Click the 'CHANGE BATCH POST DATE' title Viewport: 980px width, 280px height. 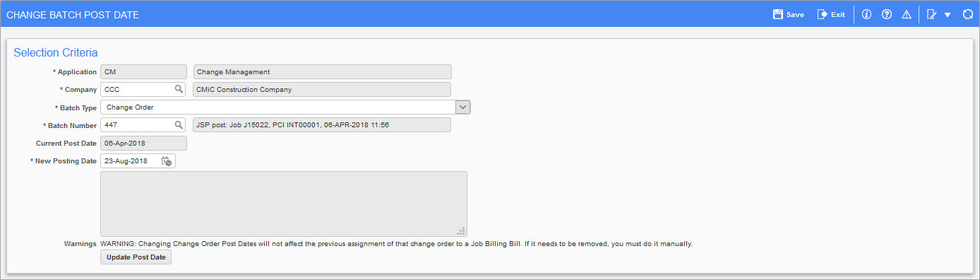click(73, 15)
